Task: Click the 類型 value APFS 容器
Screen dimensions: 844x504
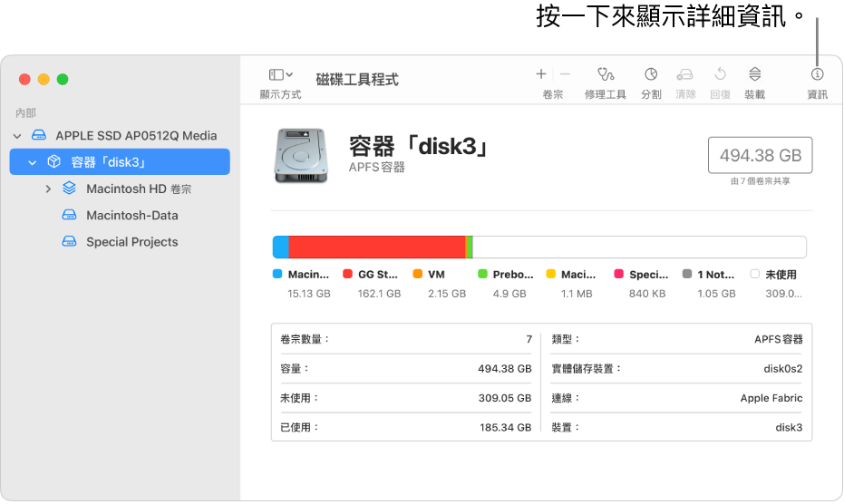Action: click(x=779, y=339)
